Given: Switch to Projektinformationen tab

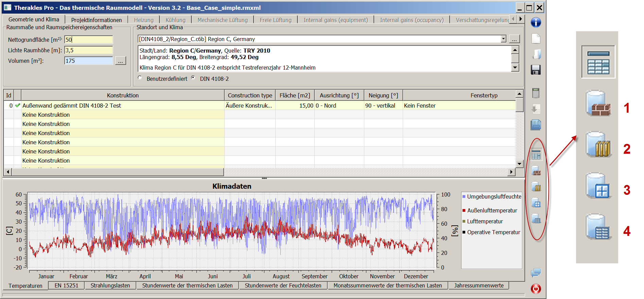Looking at the screenshot, I should click(x=97, y=20).
